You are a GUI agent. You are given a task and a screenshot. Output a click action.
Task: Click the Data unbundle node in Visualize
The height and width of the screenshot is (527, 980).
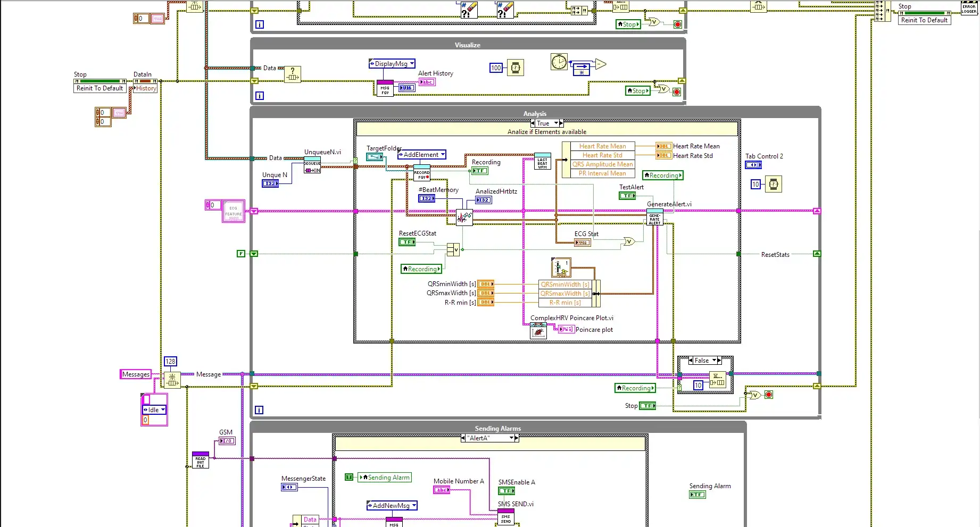[293, 74]
